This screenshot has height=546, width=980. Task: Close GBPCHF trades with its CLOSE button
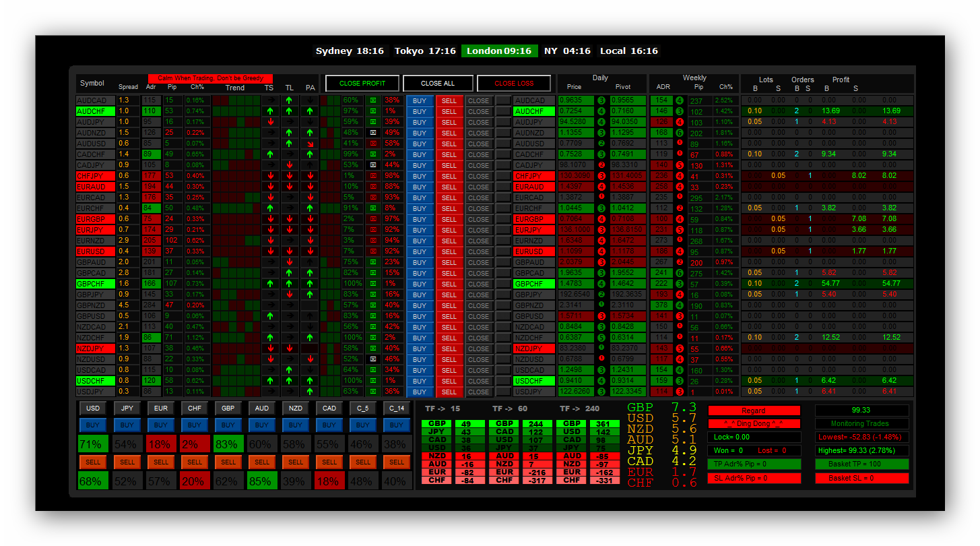pyautogui.click(x=479, y=284)
